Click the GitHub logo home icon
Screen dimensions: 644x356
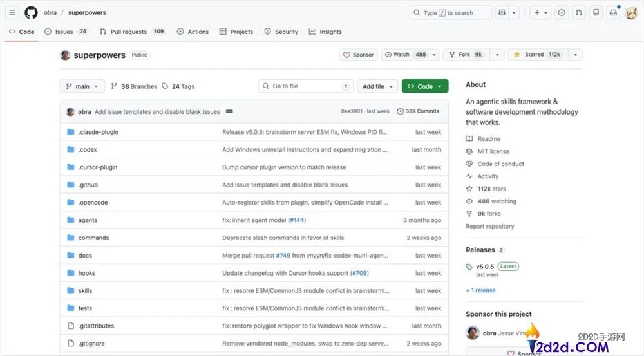pos(31,12)
